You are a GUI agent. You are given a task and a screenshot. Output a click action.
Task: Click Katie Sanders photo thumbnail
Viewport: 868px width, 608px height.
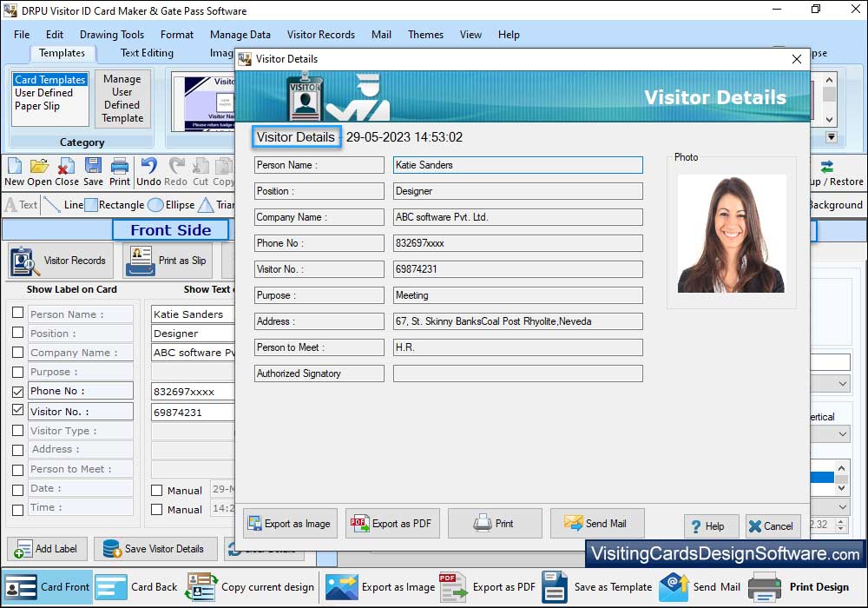(731, 234)
